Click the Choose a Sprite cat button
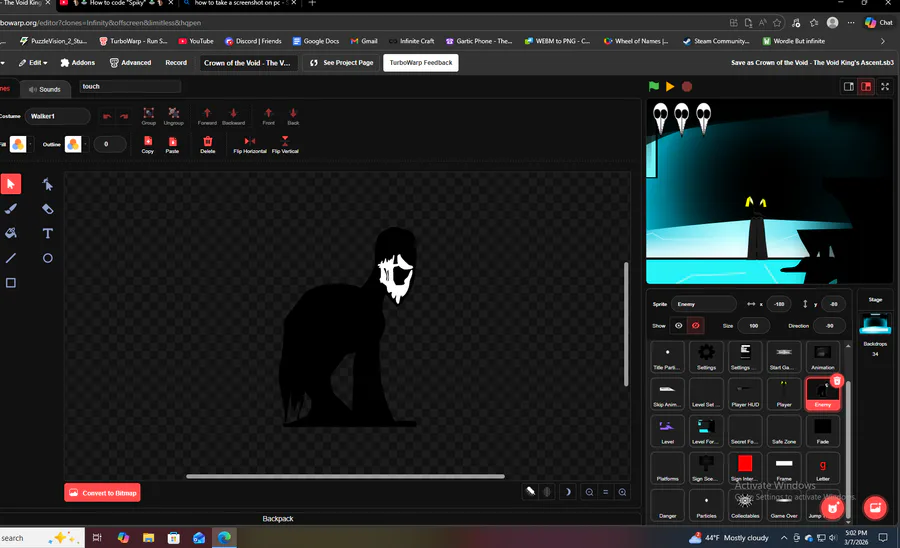 click(832, 508)
